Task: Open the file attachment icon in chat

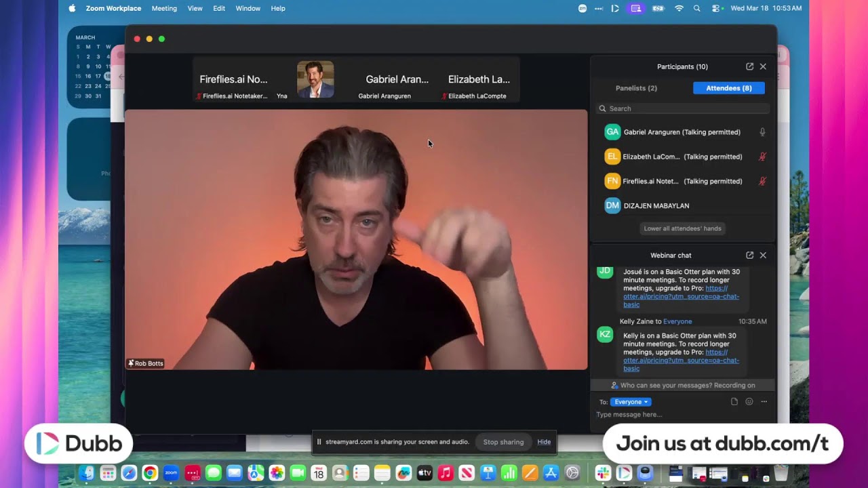Action: pos(734,402)
